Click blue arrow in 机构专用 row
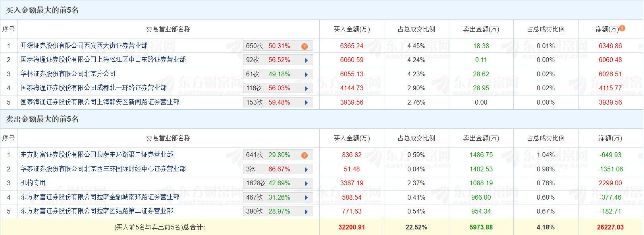644x235 pixels. pos(306,184)
